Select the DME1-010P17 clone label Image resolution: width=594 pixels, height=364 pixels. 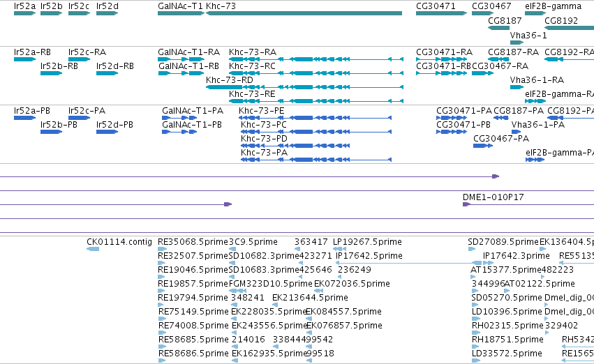(x=493, y=197)
